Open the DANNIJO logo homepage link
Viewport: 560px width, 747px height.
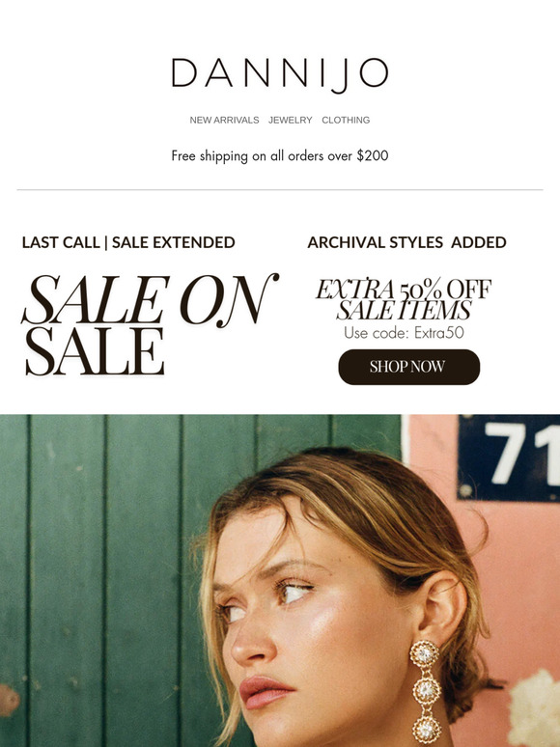pyautogui.click(x=280, y=74)
